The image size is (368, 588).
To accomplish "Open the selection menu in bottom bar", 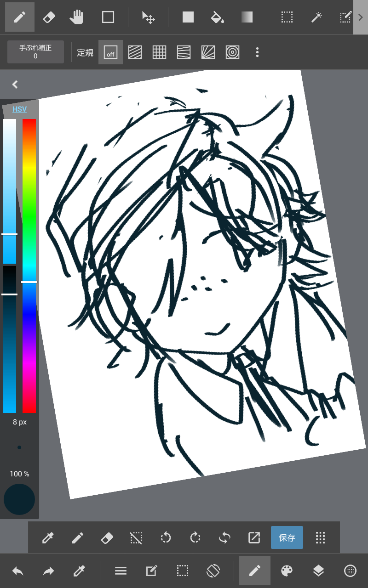I will click(x=183, y=571).
